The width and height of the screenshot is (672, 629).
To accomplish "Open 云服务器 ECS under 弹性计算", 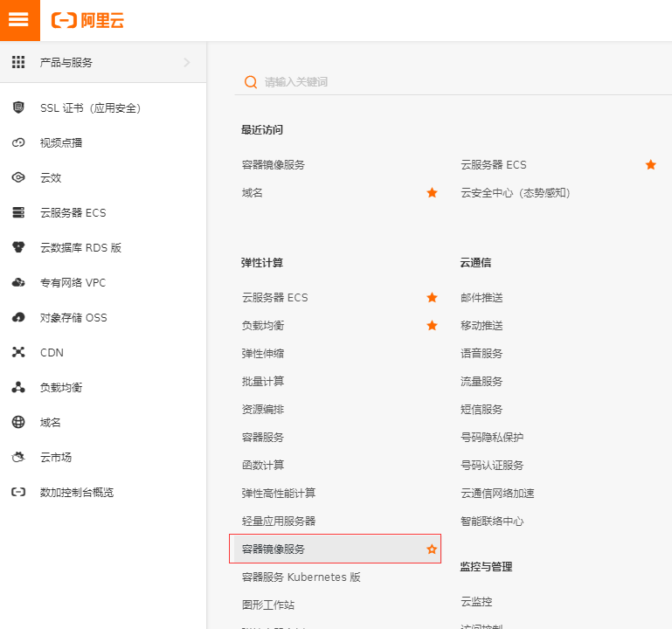I will point(274,298).
